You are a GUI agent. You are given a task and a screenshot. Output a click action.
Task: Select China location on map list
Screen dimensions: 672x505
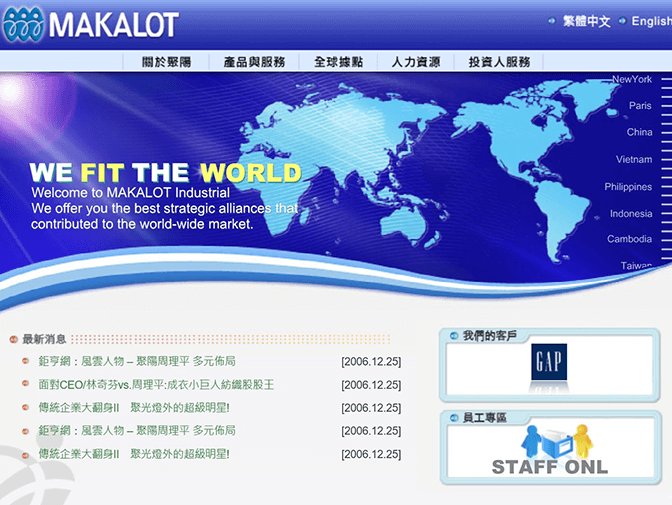[639, 132]
